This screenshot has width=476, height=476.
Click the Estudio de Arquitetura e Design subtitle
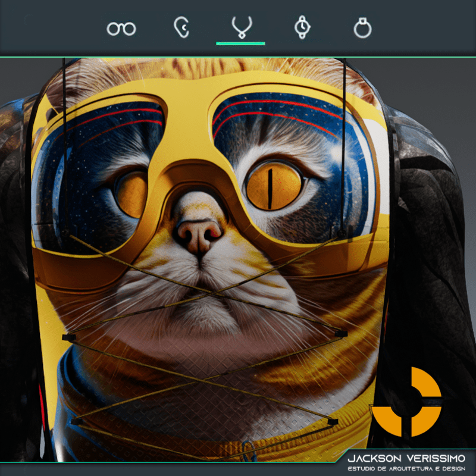coord(407,468)
